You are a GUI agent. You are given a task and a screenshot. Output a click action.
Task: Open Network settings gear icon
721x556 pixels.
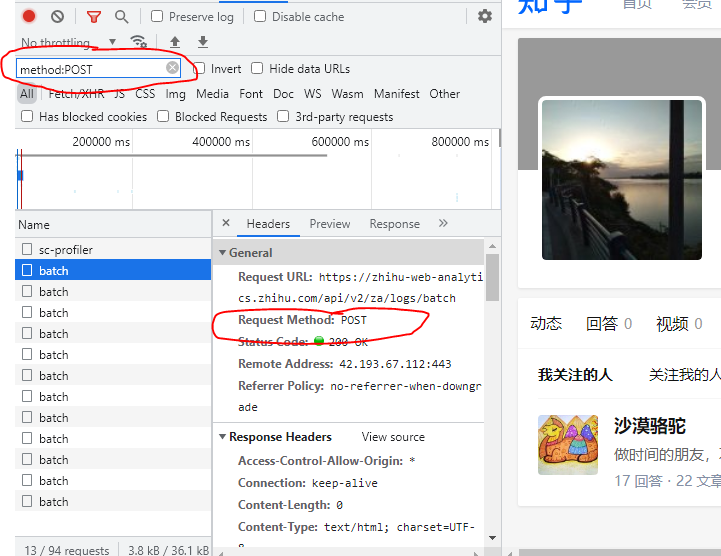pyautogui.click(x=485, y=17)
